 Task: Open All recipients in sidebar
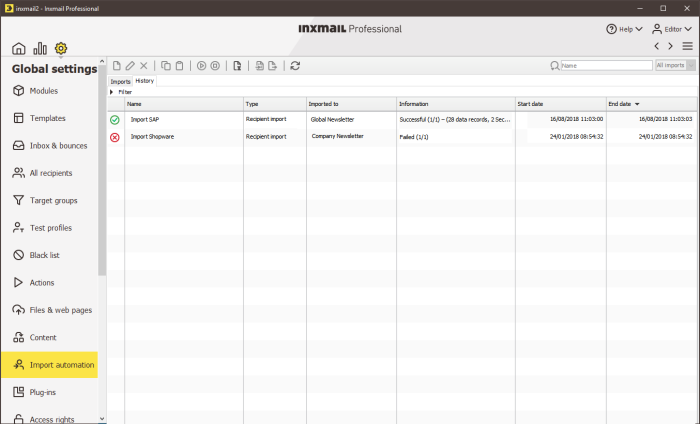pos(49,173)
